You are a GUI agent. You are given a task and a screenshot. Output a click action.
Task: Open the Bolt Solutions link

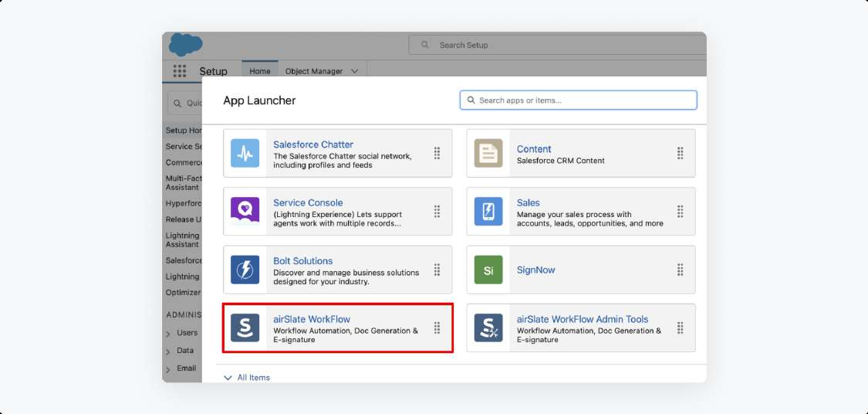[302, 261]
